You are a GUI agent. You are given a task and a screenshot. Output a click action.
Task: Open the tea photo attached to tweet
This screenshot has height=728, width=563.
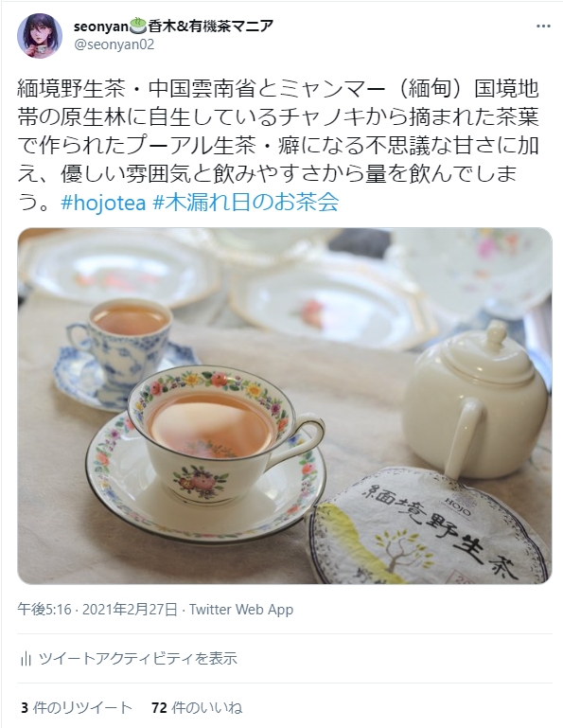coord(285,406)
